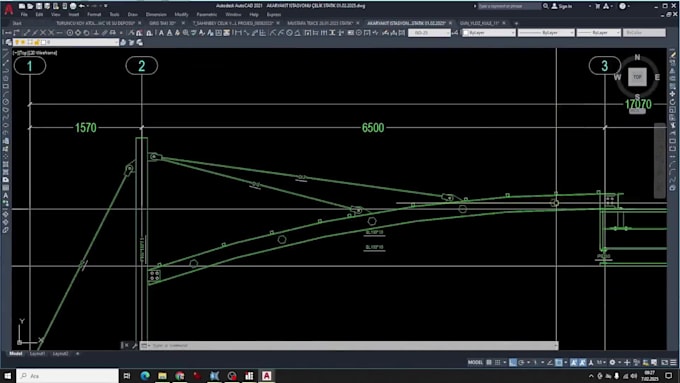This screenshot has width=680, height=383.
Task: Toggle Object Snap Tracking in status bar
Action: click(x=550, y=363)
